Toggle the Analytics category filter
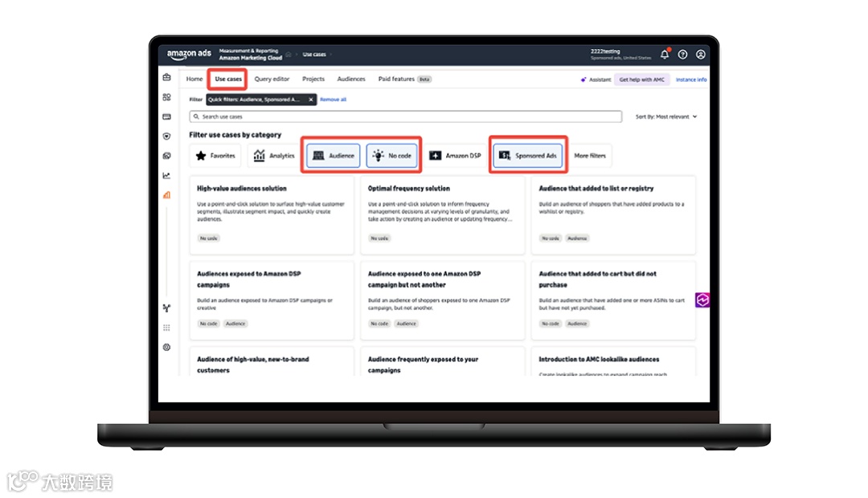This screenshot has width=868, height=498. pos(274,156)
